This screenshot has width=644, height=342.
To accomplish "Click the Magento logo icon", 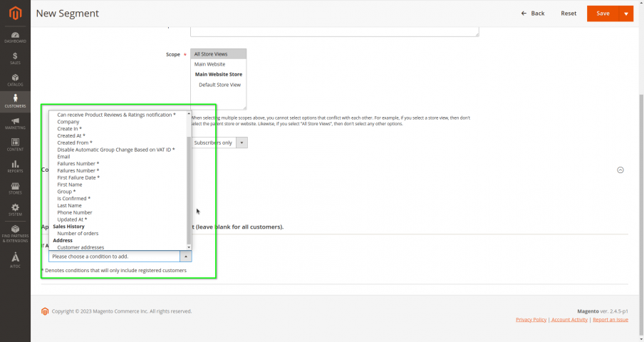I will [15, 13].
